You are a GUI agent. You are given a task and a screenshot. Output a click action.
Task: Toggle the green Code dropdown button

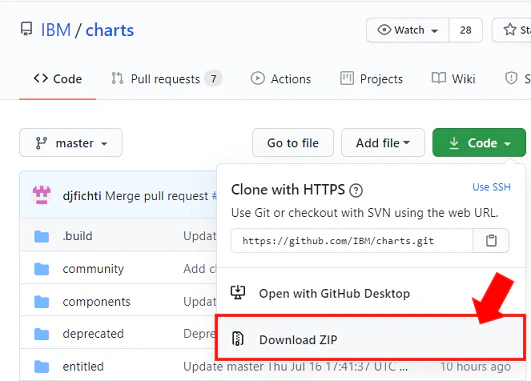point(479,143)
